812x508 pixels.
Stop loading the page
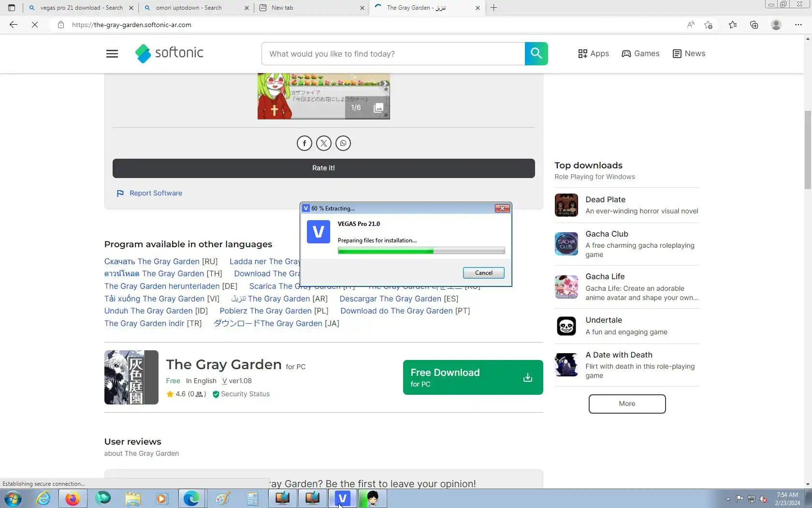(x=35, y=25)
